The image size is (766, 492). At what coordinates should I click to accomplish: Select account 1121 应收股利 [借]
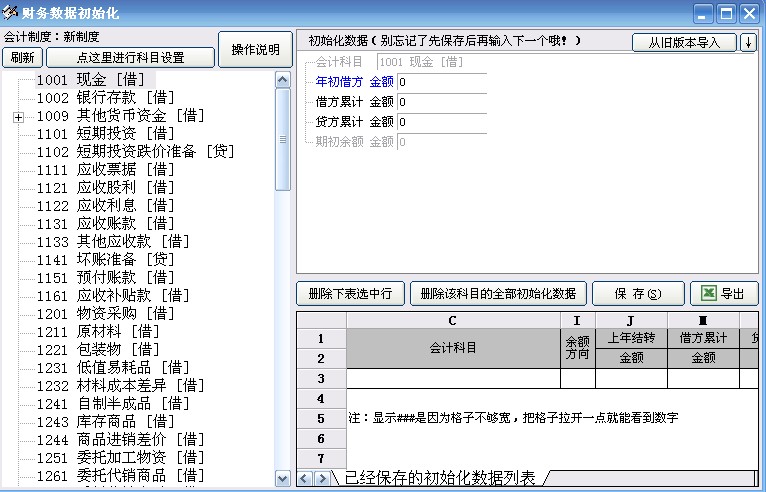(x=106, y=188)
